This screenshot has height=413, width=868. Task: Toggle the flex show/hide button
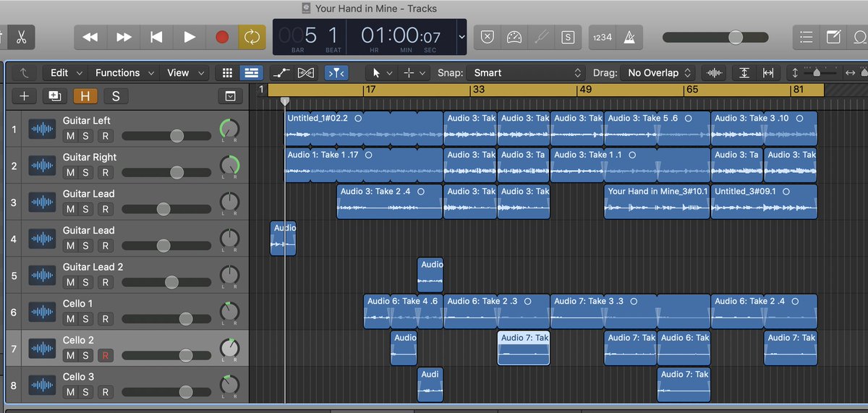(x=306, y=72)
